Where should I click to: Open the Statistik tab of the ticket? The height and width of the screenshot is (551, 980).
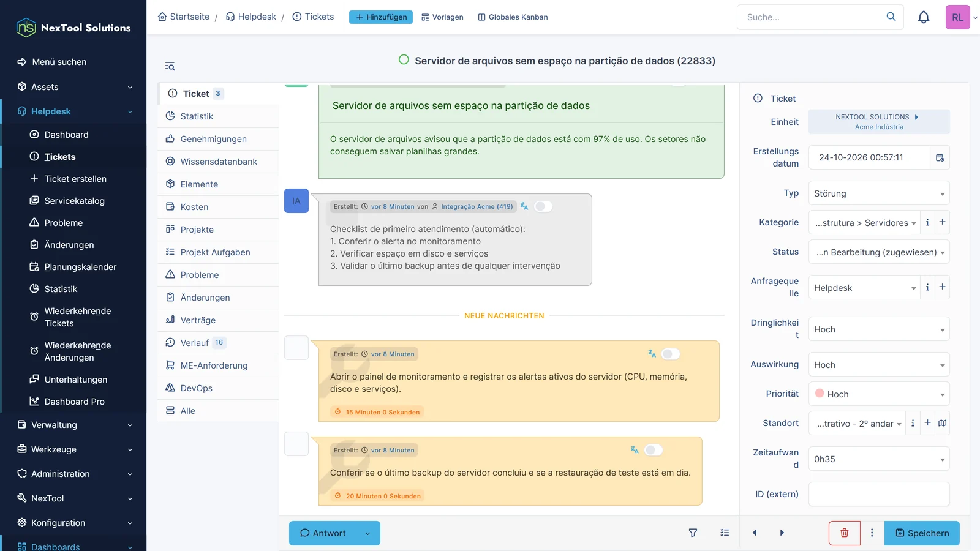tap(218, 116)
